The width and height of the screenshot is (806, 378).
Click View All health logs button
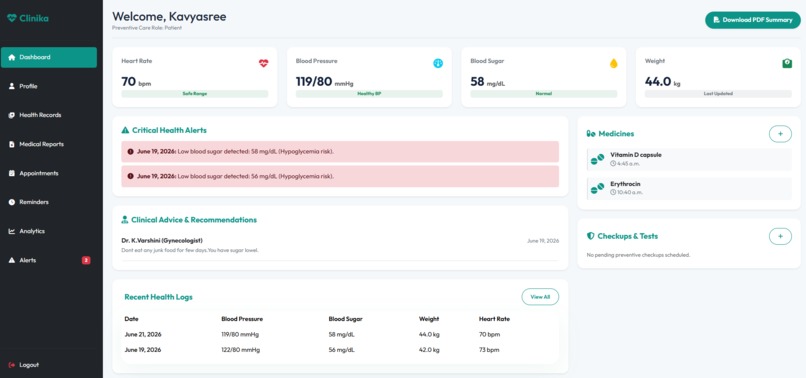point(540,297)
